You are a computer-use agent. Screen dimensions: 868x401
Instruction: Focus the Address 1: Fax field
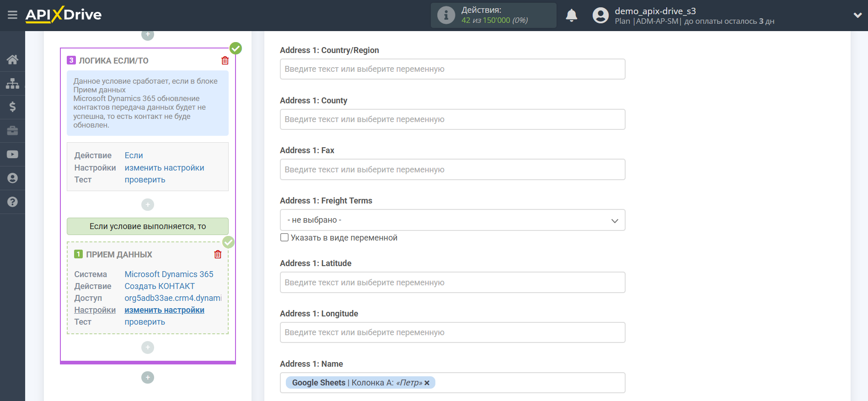(x=452, y=170)
